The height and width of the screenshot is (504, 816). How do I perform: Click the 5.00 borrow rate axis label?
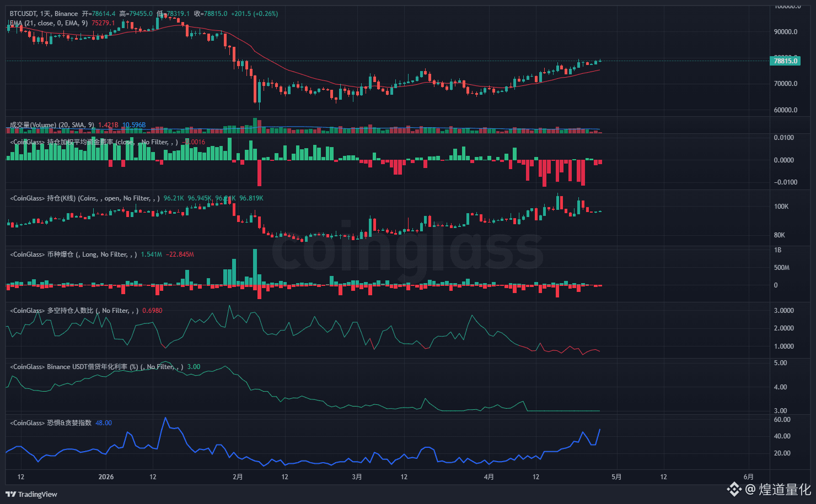tap(781, 363)
